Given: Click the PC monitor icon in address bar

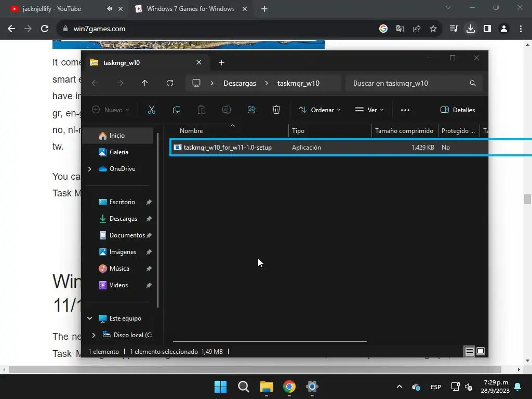Looking at the screenshot, I should point(196,83).
